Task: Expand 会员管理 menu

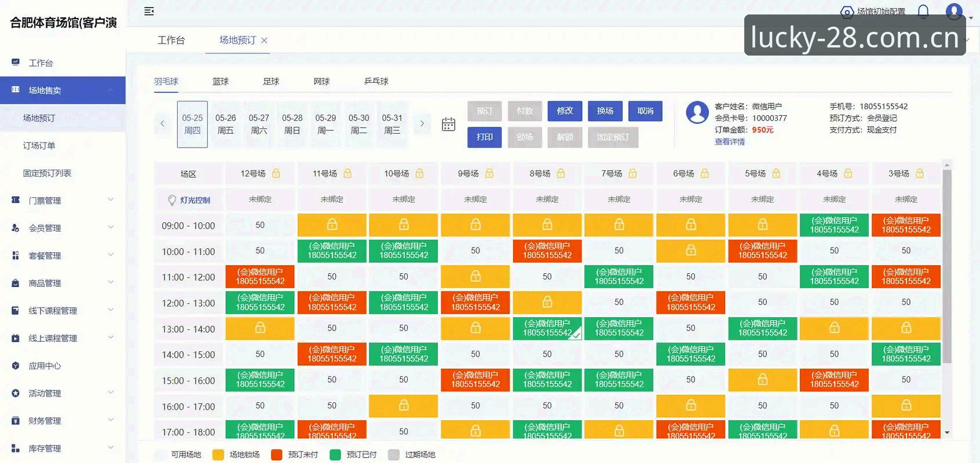Action: coord(63,228)
